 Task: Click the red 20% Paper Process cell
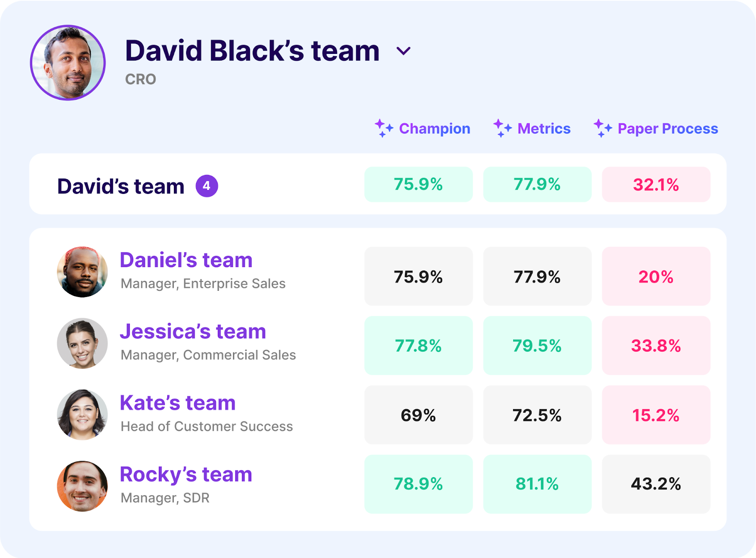(x=656, y=277)
